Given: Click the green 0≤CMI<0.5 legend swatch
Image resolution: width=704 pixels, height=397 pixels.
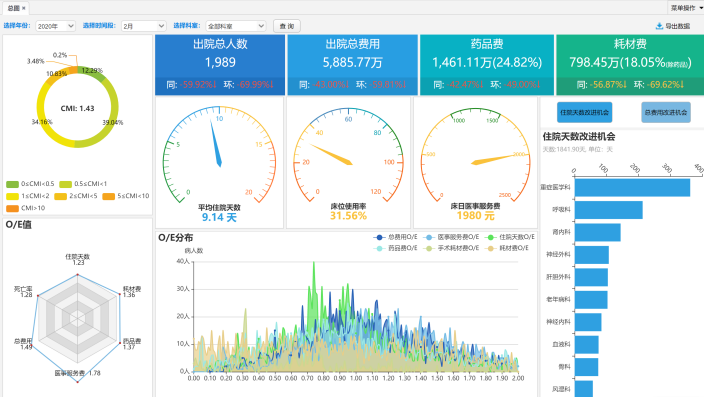Looking at the screenshot, I should (13, 184).
